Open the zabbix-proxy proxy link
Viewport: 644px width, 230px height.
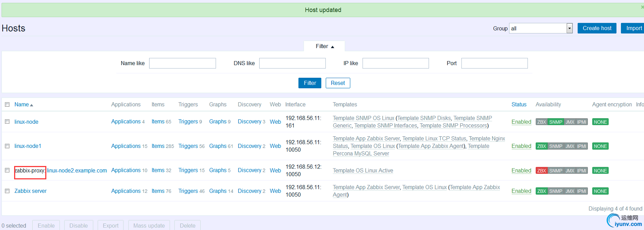coord(29,170)
